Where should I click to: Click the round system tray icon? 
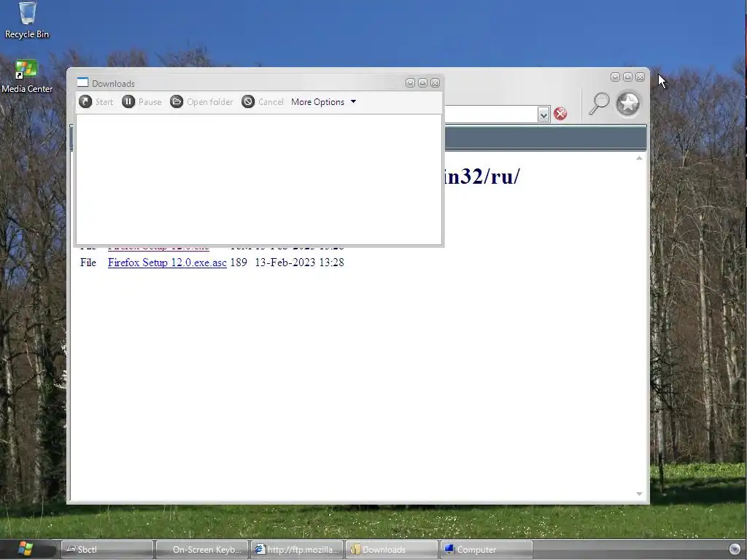tap(735, 549)
